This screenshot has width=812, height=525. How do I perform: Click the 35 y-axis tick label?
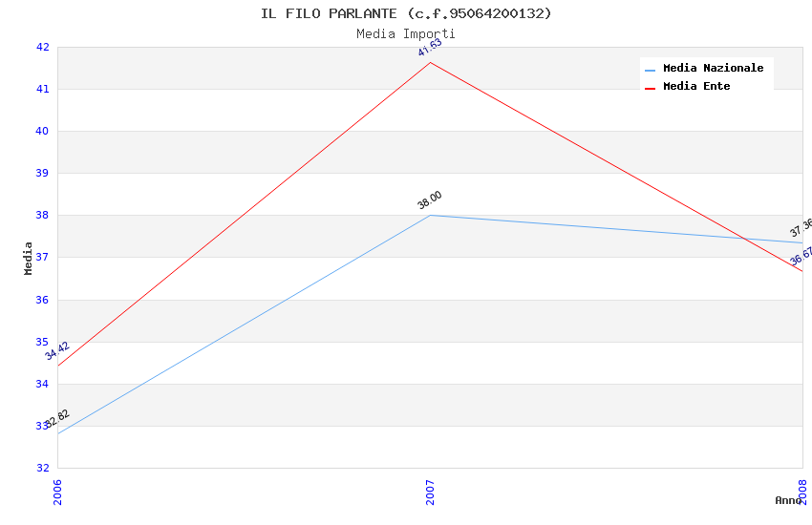click(x=43, y=342)
